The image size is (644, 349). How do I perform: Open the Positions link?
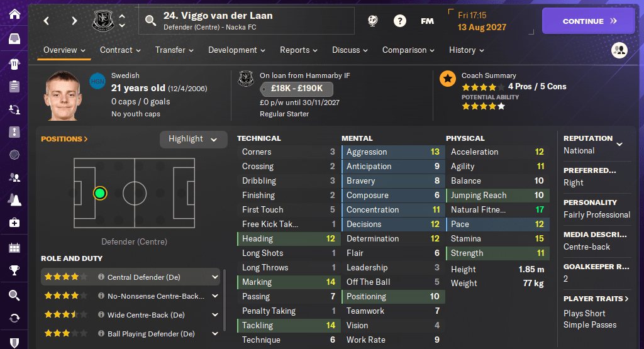64,139
